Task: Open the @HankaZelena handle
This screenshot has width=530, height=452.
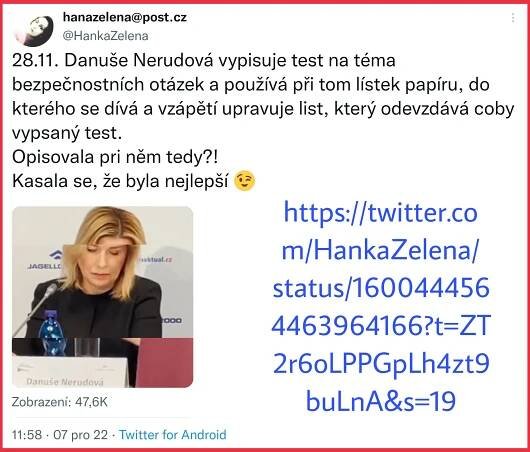Action: (x=105, y=36)
